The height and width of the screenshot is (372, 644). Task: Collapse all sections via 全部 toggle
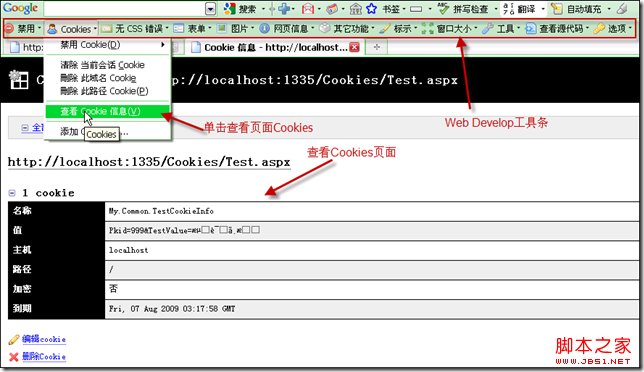32,128
